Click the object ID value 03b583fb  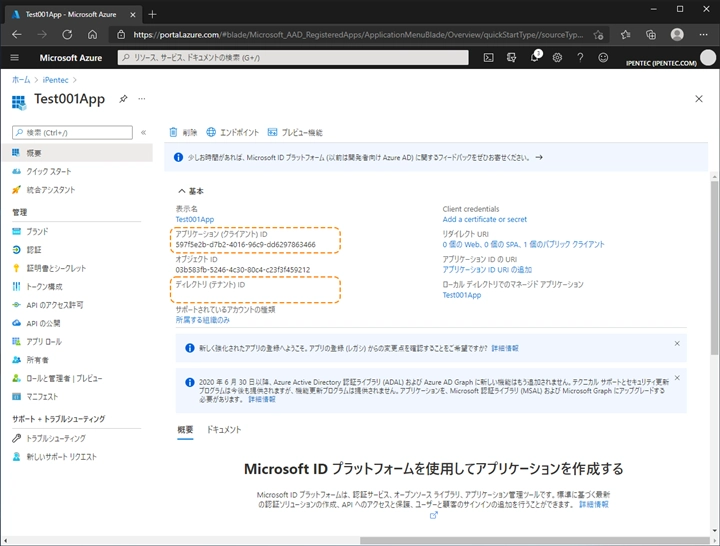click(242, 270)
